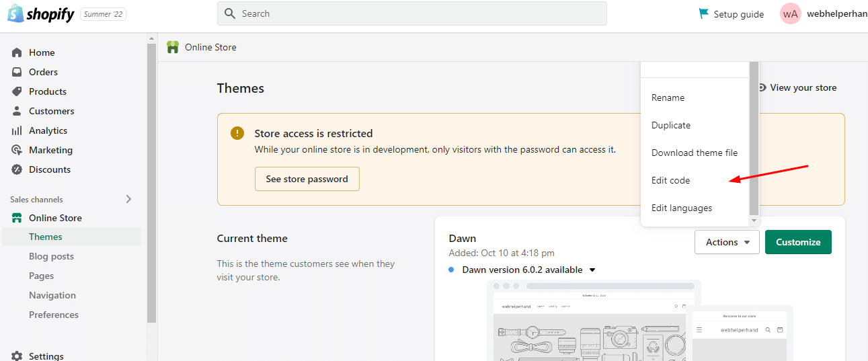Click into the Search field
The width and height of the screenshot is (868, 361).
pos(411,13)
